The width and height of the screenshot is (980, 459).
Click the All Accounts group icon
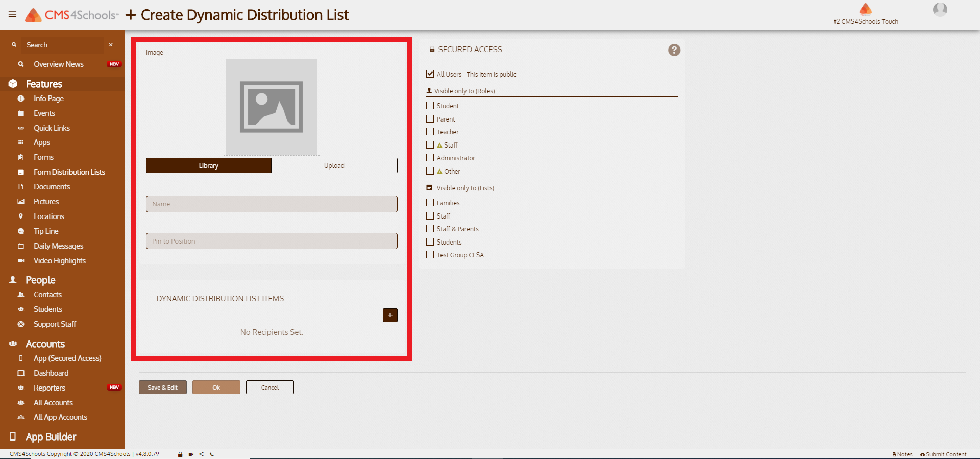21,403
